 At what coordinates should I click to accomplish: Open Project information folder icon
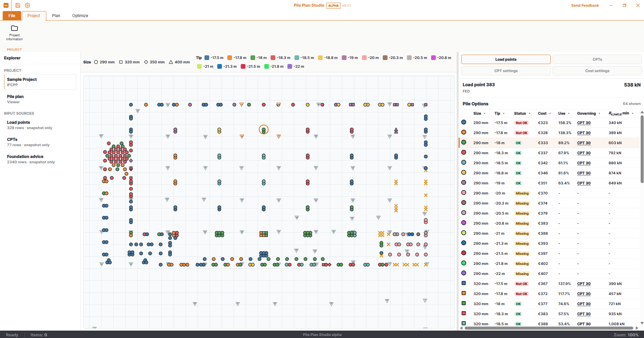(x=14, y=28)
